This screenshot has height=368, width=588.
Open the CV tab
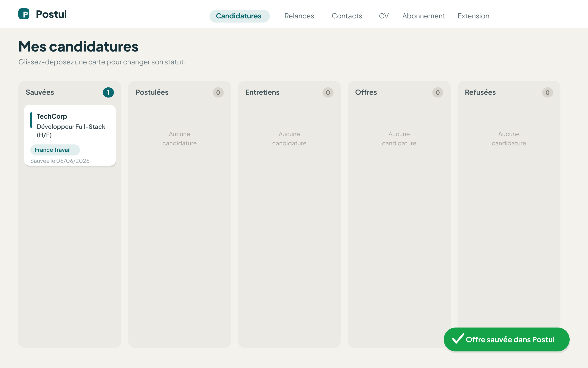point(384,16)
